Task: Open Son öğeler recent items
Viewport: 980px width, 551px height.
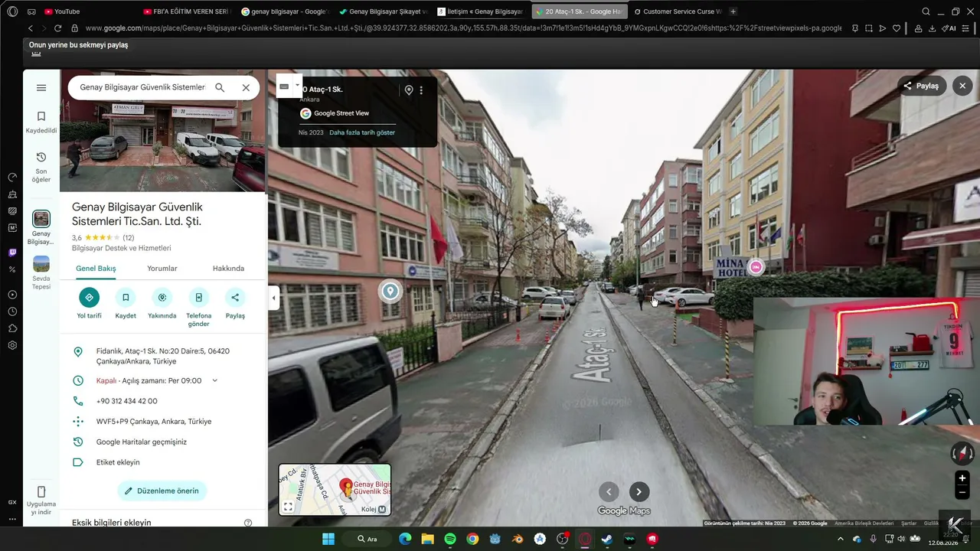Action: [x=41, y=167]
